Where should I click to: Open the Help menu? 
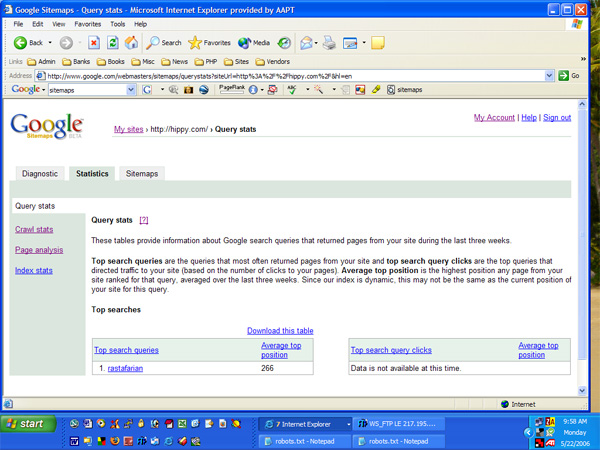click(x=140, y=24)
